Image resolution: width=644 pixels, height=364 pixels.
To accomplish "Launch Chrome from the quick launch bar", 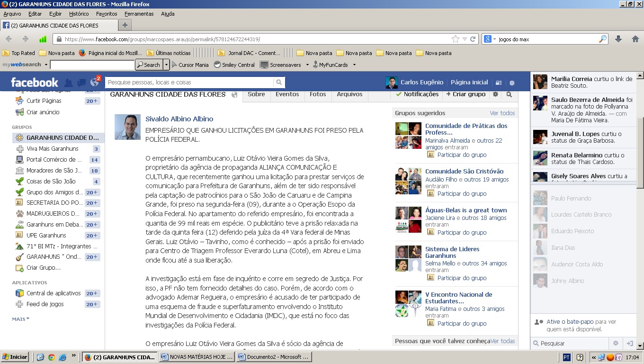I will point(51,357).
